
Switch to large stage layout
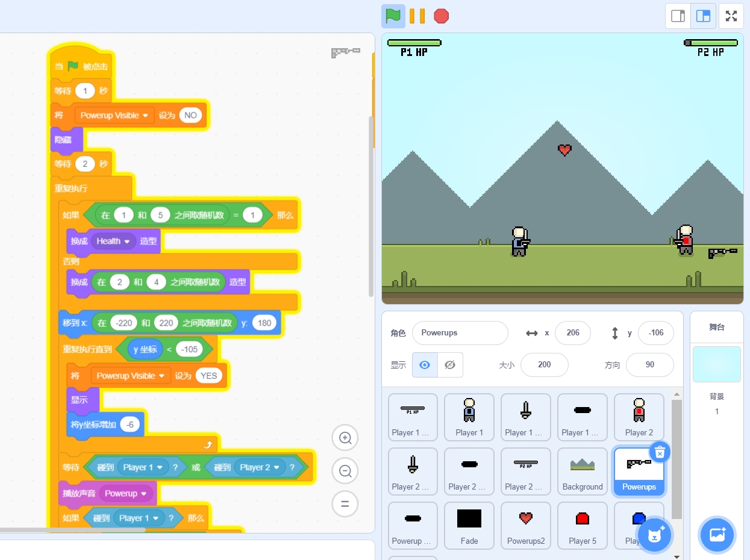(703, 16)
